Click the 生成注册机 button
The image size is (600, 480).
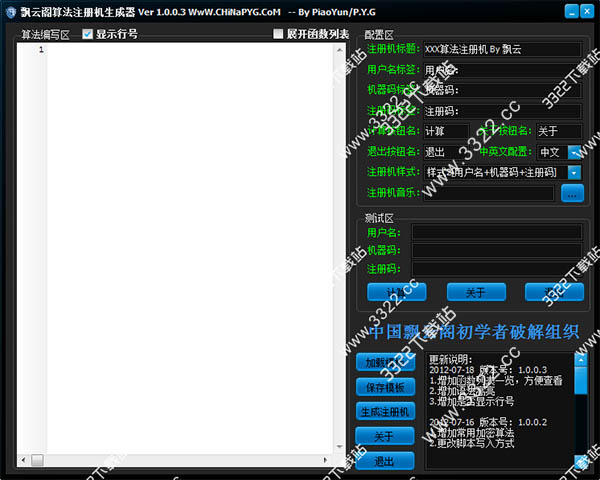(385, 412)
